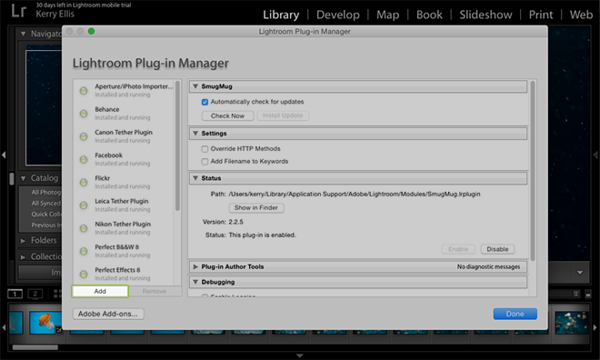This screenshot has height=360, width=600.
Task: Collapse the Status section
Action: click(196, 178)
